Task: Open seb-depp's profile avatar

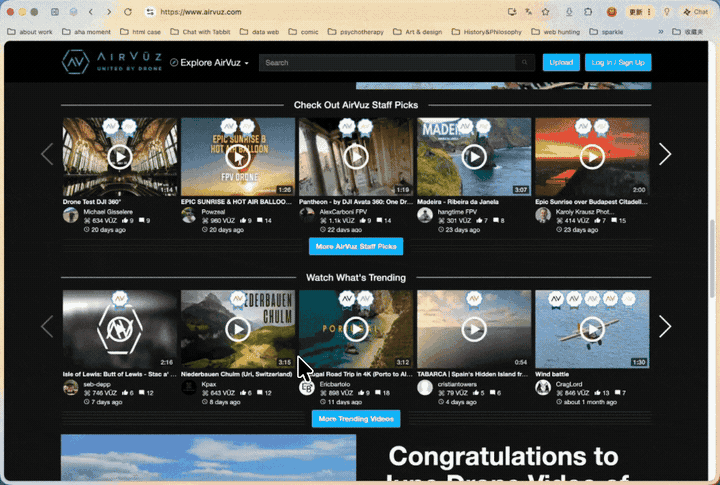Action: [x=71, y=388]
